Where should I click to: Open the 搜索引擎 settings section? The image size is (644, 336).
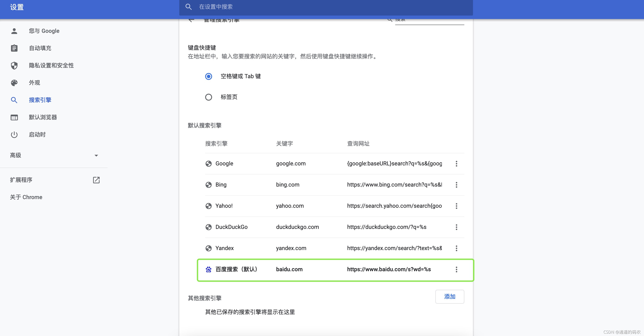pos(40,100)
